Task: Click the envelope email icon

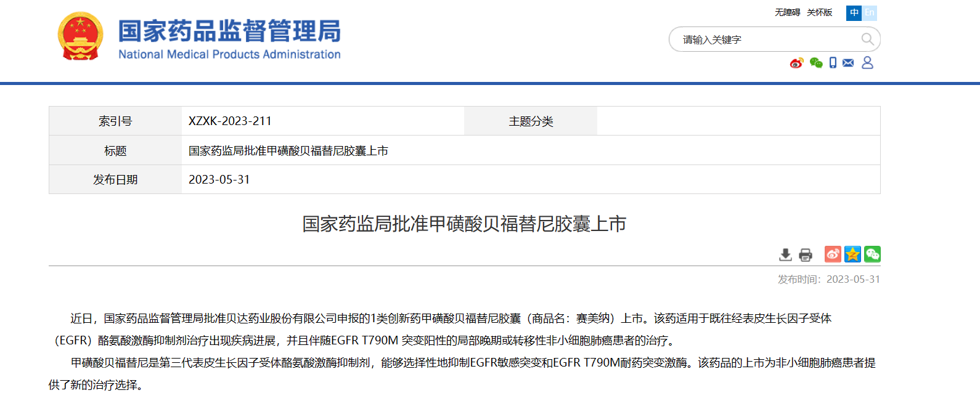Action: (848, 63)
